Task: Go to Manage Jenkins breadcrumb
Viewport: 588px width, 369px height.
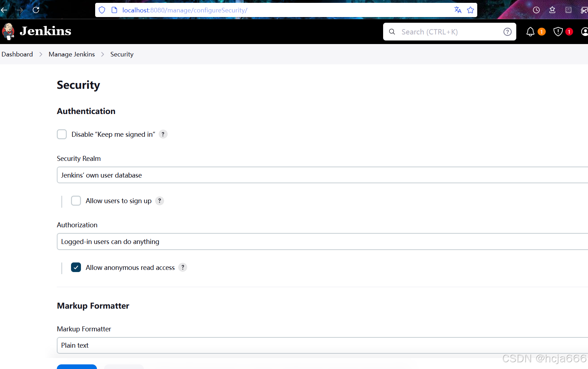Action: (72, 54)
